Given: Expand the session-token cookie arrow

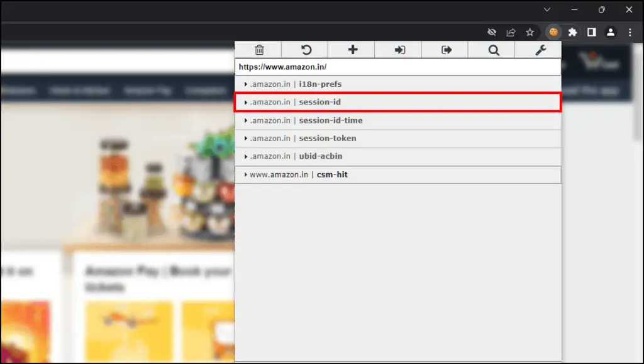Looking at the screenshot, I should pyautogui.click(x=246, y=138).
